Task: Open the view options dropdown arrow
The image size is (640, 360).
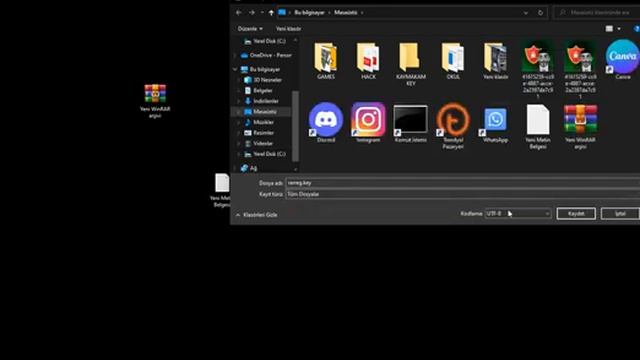Action: click(x=619, y=29)
